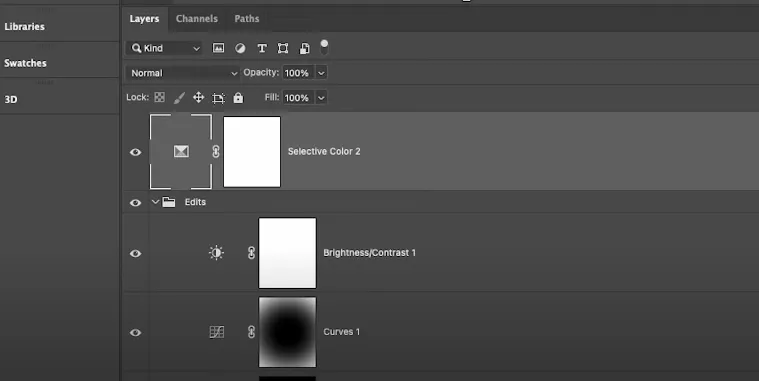The image size is (759, 381).
Task: Hide the Brightness/Contrast 1 layer
Action: tap(136, 253)
